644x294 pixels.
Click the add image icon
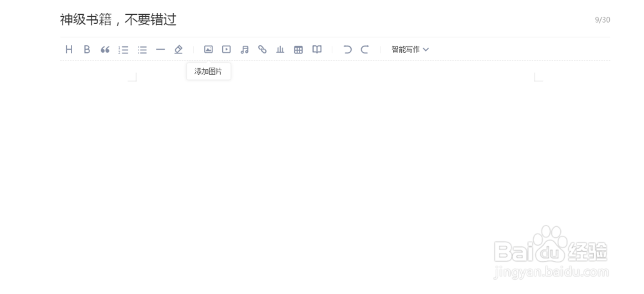pyautogui.click(x=208, y=50)
